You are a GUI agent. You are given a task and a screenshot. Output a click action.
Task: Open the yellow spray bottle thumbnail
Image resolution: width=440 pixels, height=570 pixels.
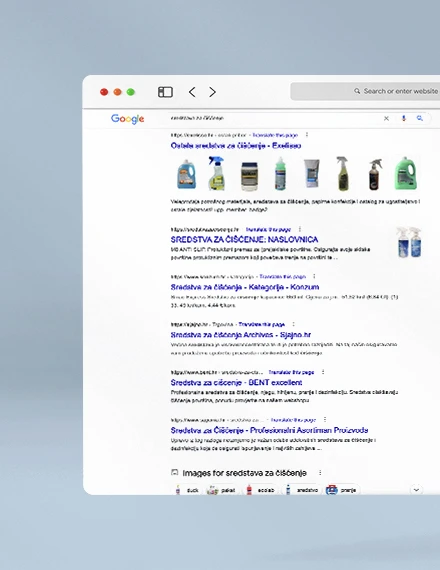tap(217, 173)
